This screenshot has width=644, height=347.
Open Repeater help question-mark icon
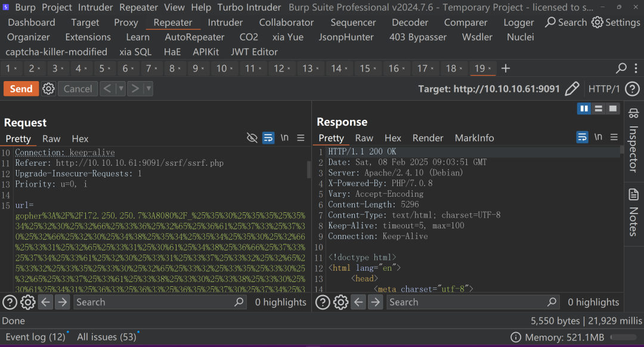point(632,89)
